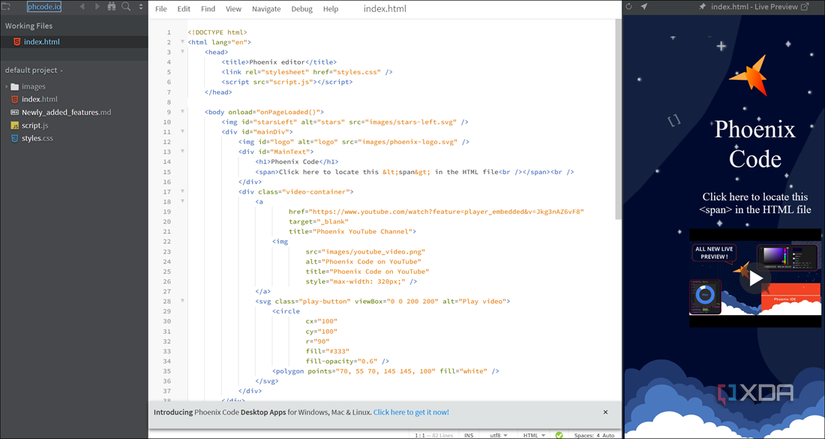The height and width of the screenshot is (439, 825).
Task: Open styles.css from the project tree
Action: 38,138
